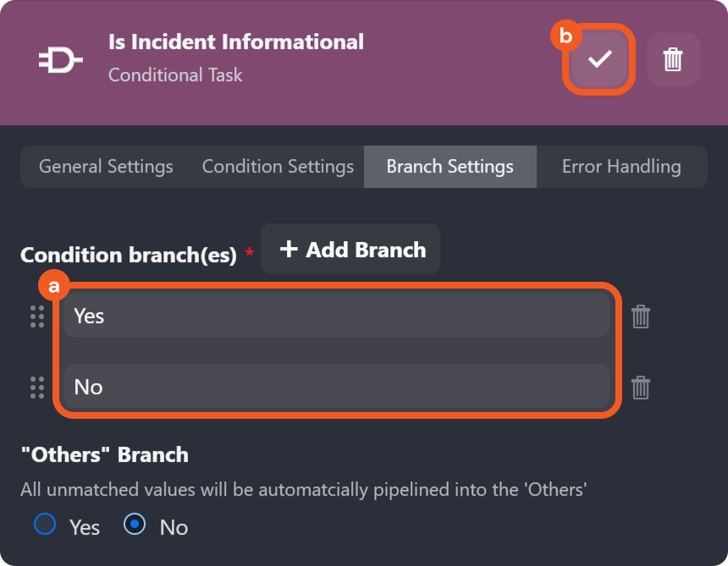Click the Is Incident Informational title
728x566 pixels.
coord(235,41)
